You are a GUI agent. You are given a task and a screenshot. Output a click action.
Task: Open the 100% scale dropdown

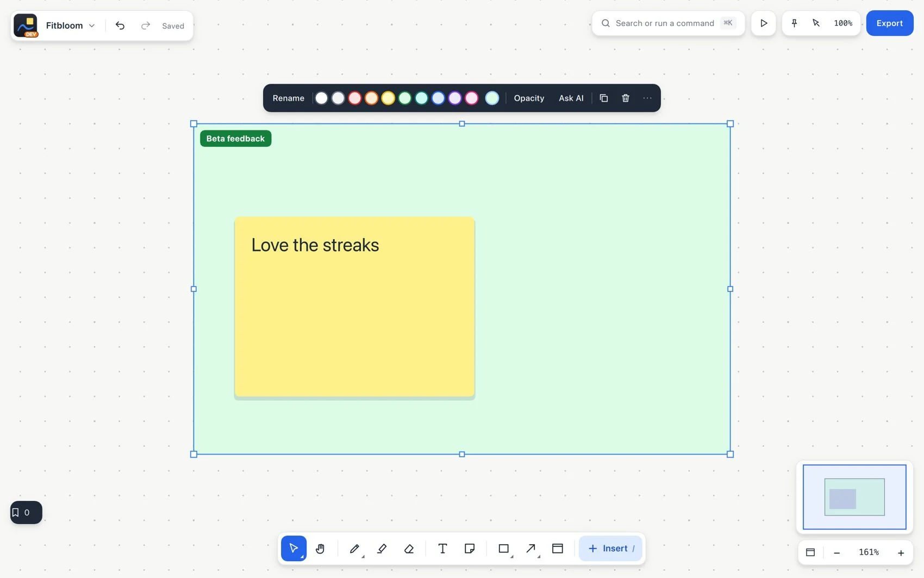coord(843,23)
